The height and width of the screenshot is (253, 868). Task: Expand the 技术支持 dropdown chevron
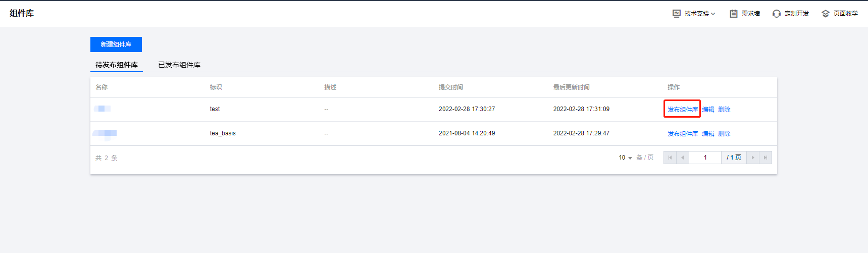(x=713, y=14)
